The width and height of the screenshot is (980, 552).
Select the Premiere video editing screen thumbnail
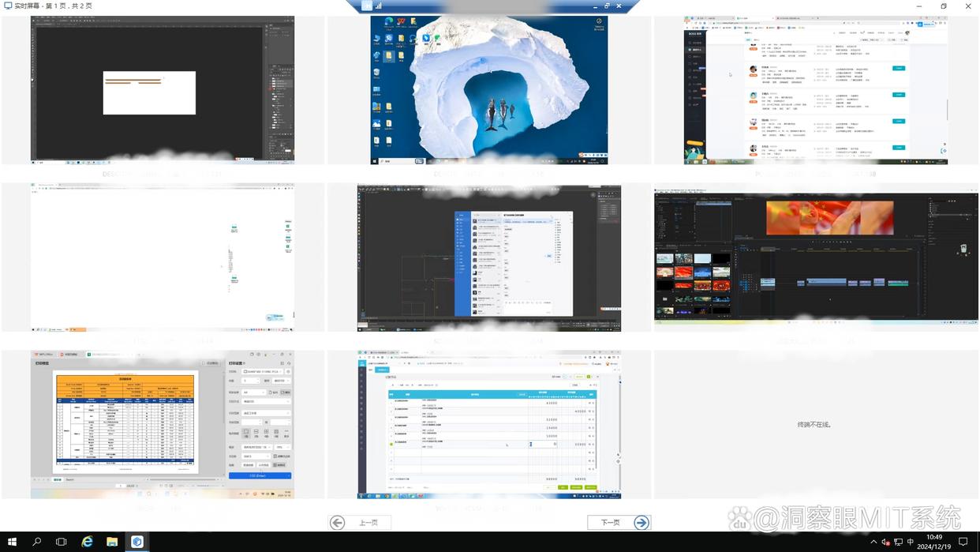[816, 257]
